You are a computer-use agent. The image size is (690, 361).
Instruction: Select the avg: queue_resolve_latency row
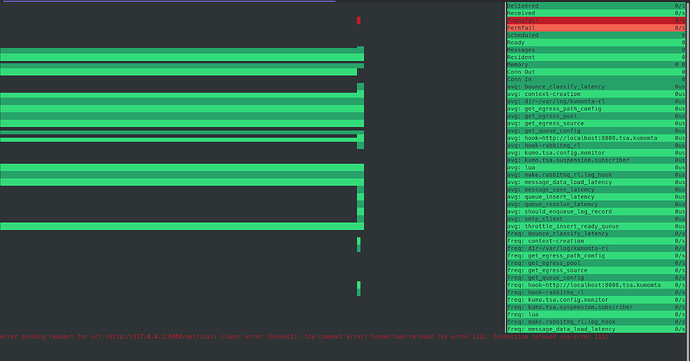coord(596,204)
